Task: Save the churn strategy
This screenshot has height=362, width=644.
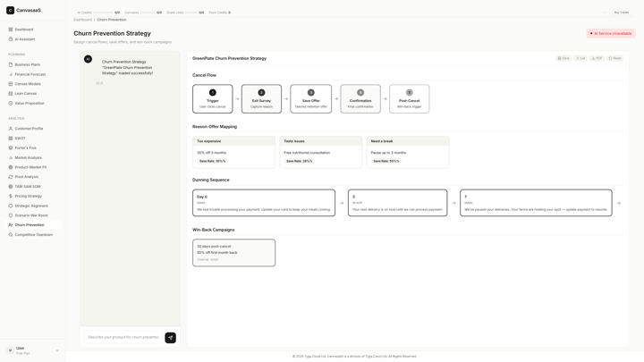Action: point(563,58)
